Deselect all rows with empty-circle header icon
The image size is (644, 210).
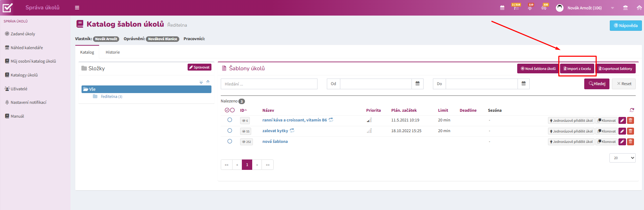(232, 110)
